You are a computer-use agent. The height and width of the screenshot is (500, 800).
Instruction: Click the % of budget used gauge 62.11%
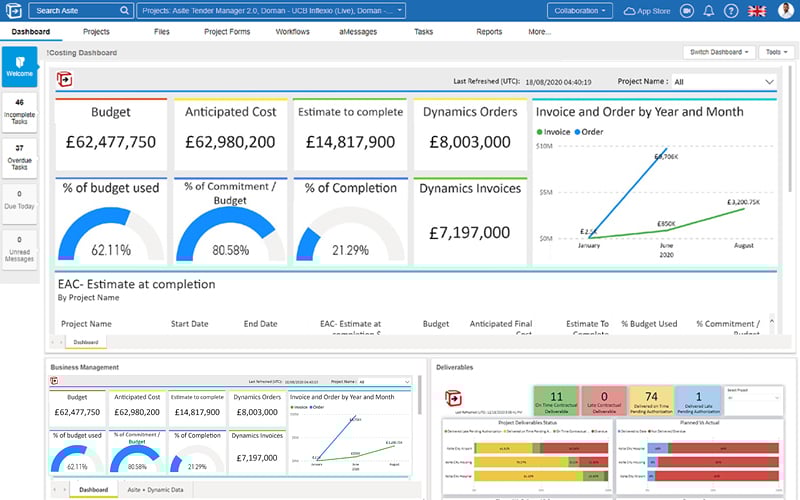tap(111, 233)
